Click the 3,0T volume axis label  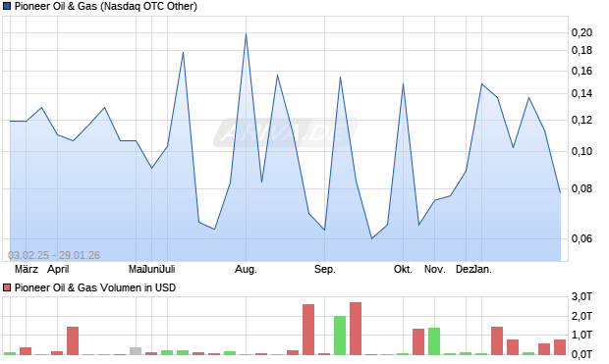581,297
